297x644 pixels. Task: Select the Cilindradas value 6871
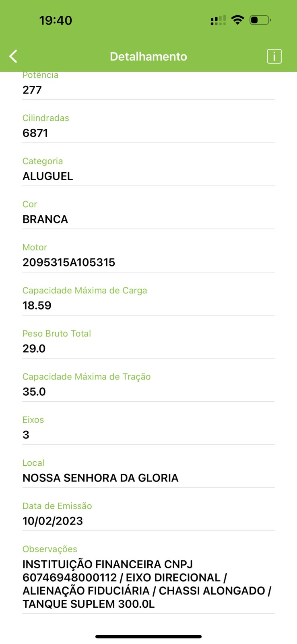(x=35, y=133)
